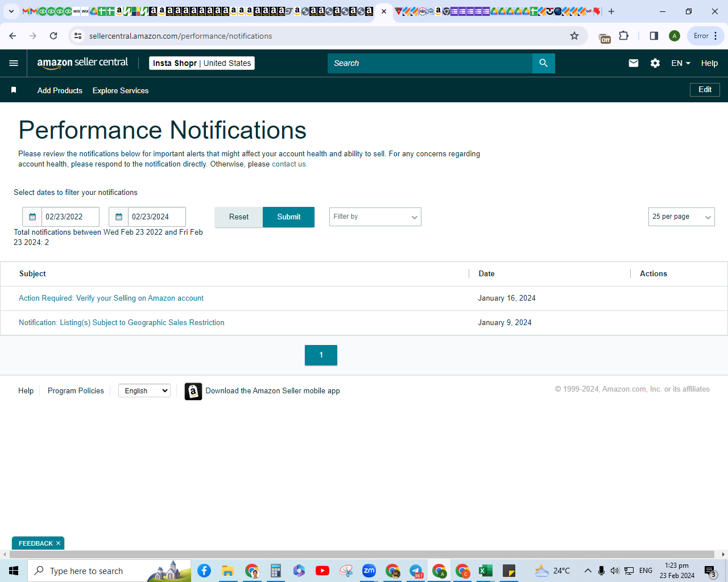
Task: View site information icon in address bar
Action: (78, 36)
